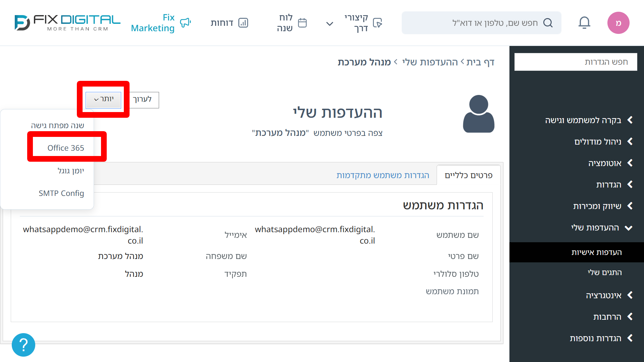Click the תפקיד value מנהל
This screenshot has width=644, height=362.
134,274
